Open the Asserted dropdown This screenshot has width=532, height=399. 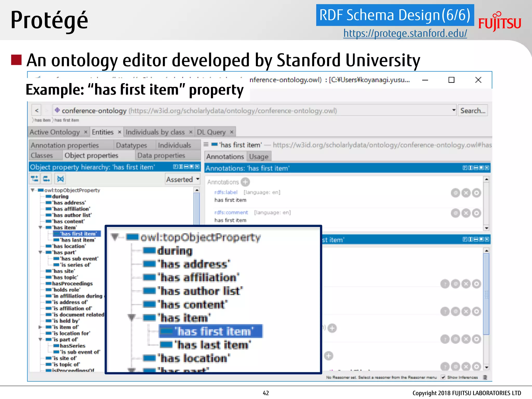point(183,179)
